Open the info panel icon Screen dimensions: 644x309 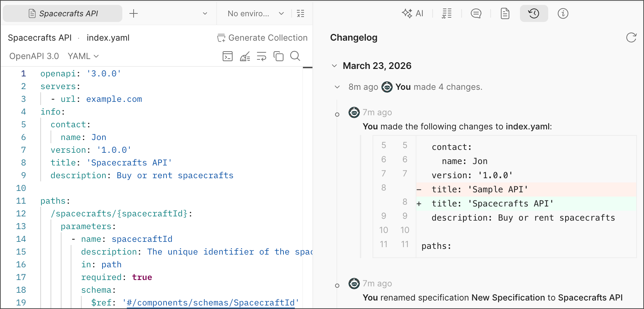coord(563,13)
